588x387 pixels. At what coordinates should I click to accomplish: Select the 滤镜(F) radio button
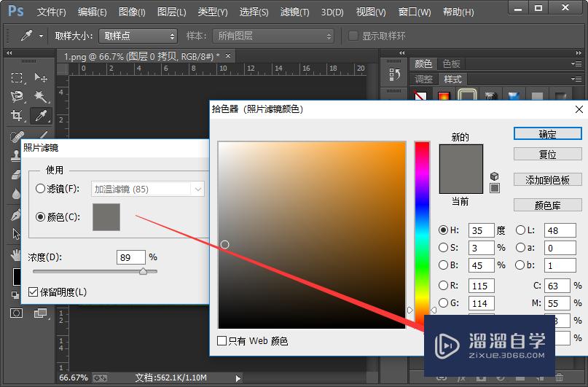click(x=40, y=188)
